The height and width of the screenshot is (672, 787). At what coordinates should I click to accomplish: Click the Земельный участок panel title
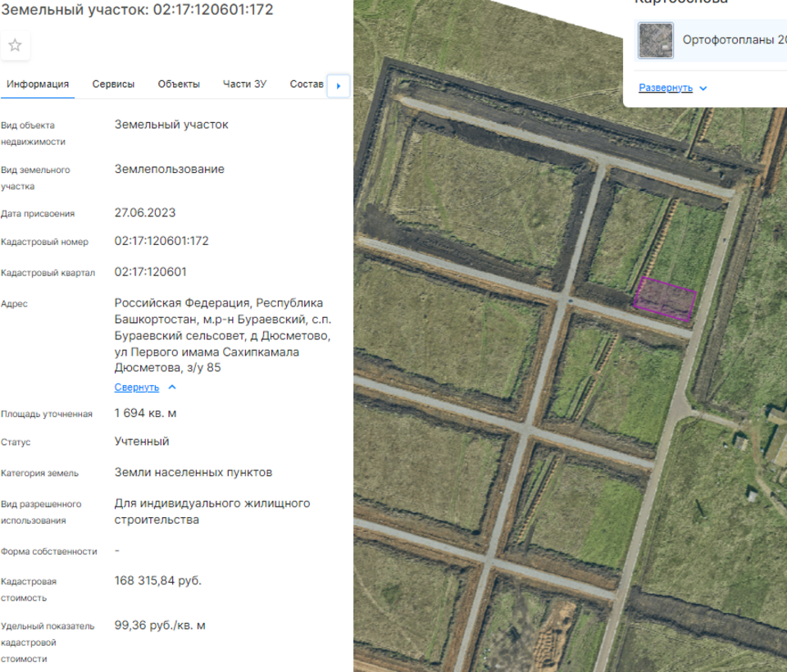[x=137, y=10]
